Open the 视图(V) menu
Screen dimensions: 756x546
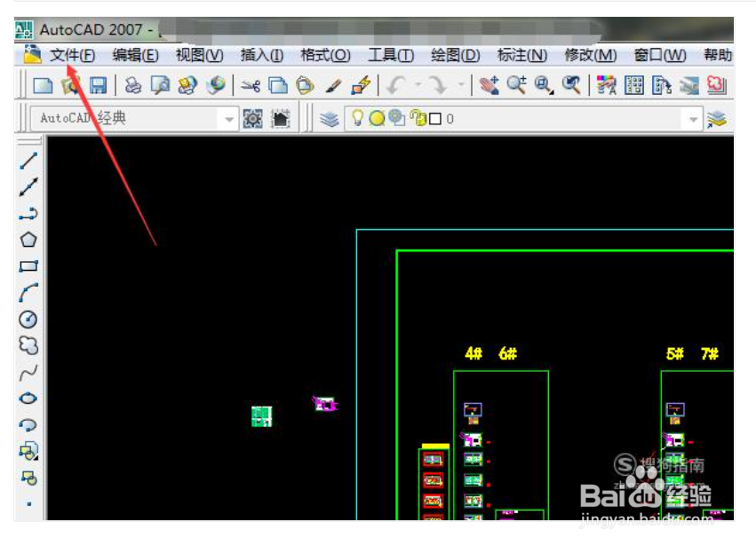click(x=200, y=55)
